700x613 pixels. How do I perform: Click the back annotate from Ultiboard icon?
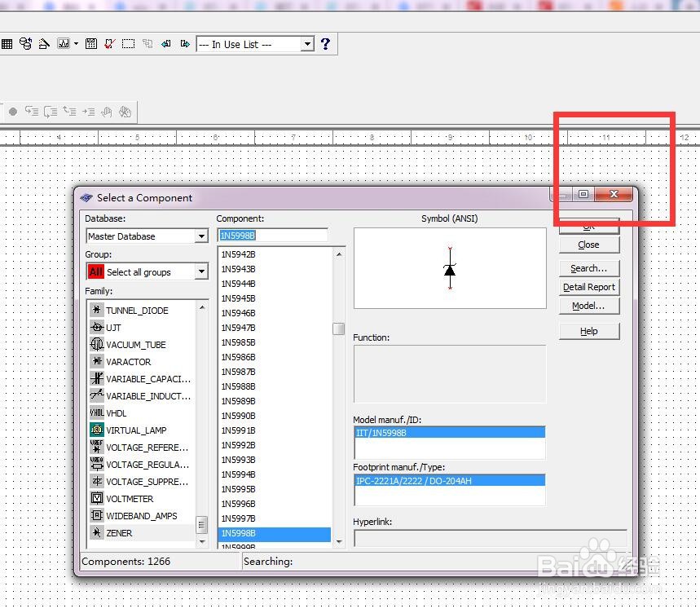click(x=166, y=44)
